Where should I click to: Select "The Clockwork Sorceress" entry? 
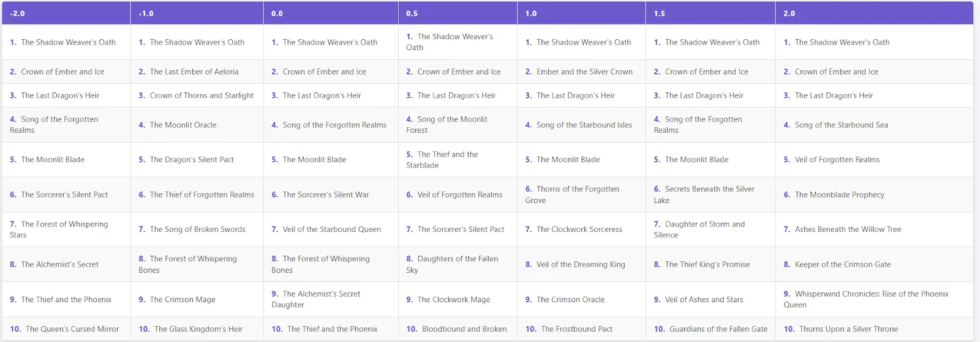coord(579,229)
